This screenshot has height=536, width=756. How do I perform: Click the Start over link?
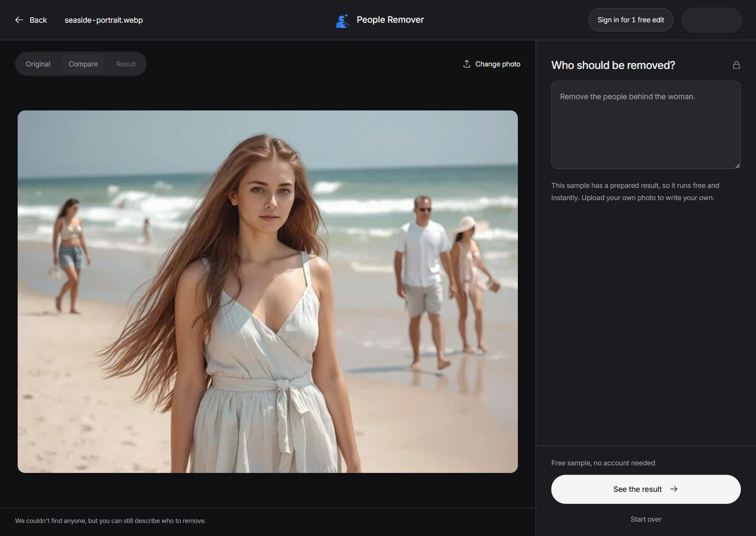click(x=646, y=519)
